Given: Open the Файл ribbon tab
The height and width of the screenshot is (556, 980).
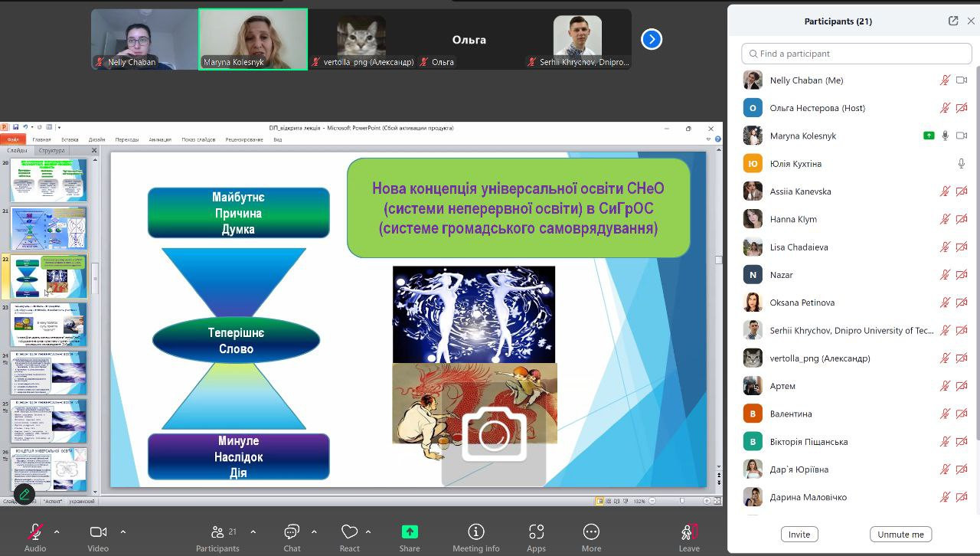Looking at the screenshot, I should click(x=13, y=139).
